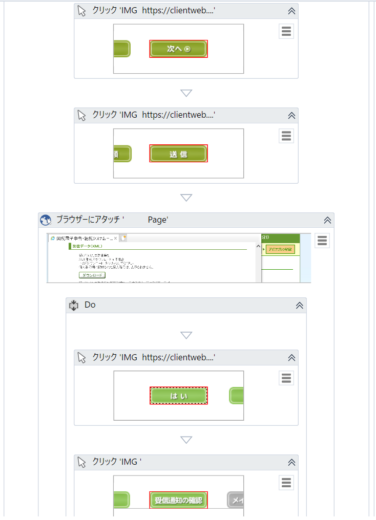
Task: Click cursor icon of first click activity
Action: (82, 11)
